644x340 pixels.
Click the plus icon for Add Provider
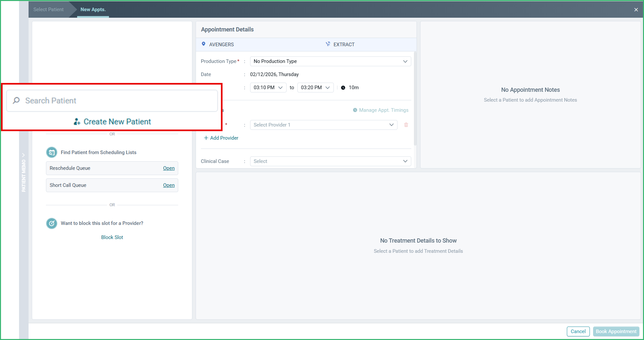coord(206,138)
